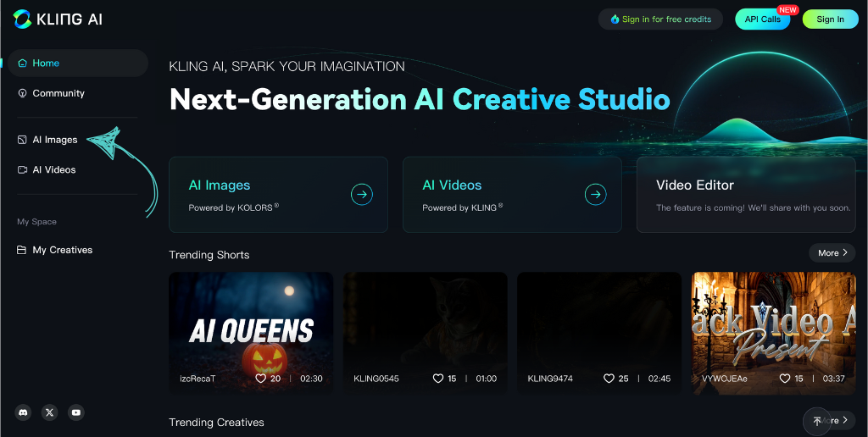Click the KLING9474 username

(x=550, y=379)
